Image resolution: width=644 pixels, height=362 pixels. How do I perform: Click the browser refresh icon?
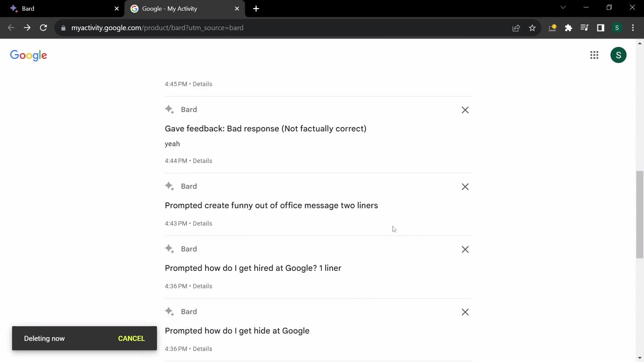pyautogui.click(x=43, y=27)
